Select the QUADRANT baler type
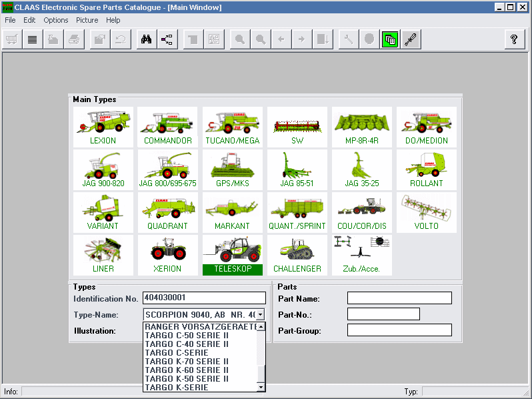The width and height of the screenshot is (532, 399). 167,213
